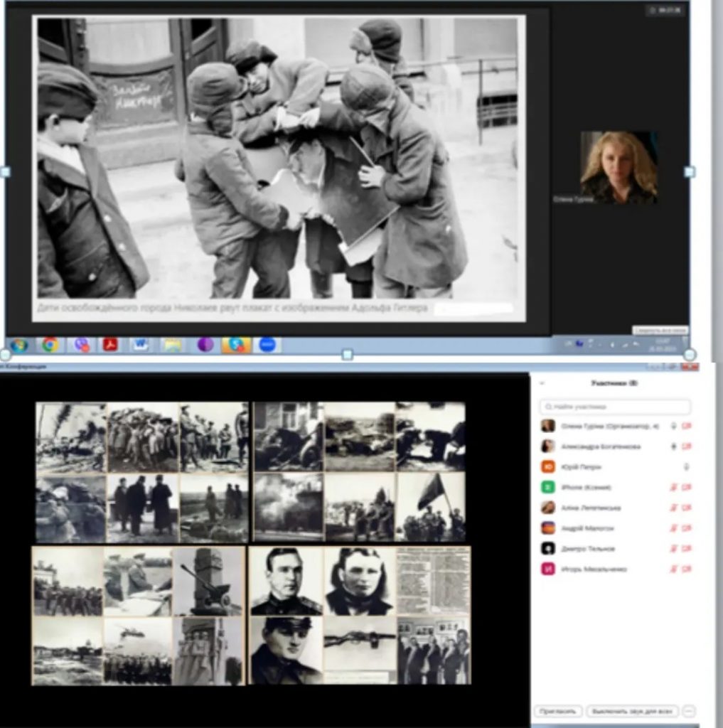Click the participant search field
Viewport: 723px width, 728px height.
click(x=615, y=407)
